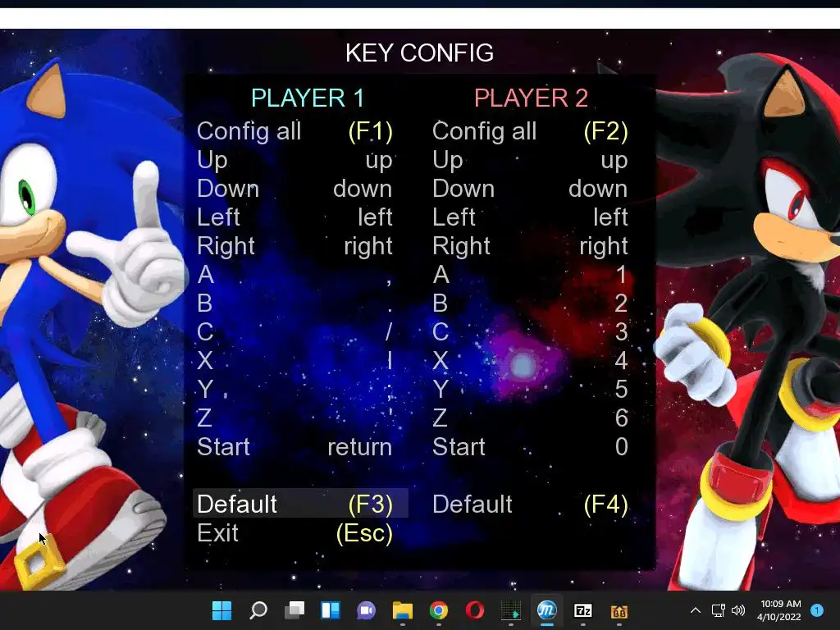Choose Player 1 button Y binding
The height and width of the screenshot is (630, 840).
pos(294,390)
